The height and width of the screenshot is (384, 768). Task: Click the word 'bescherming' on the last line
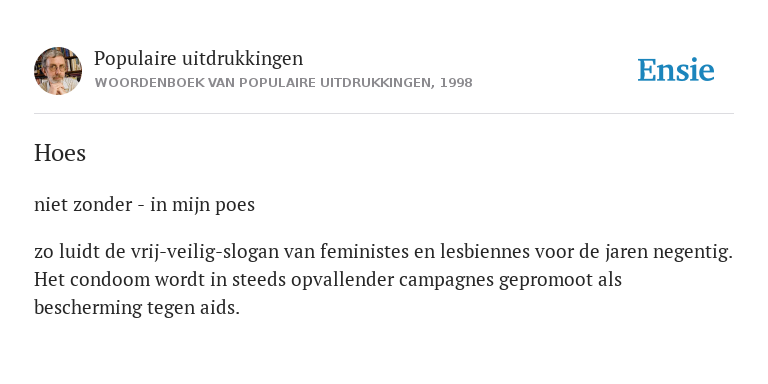[88, 308]
